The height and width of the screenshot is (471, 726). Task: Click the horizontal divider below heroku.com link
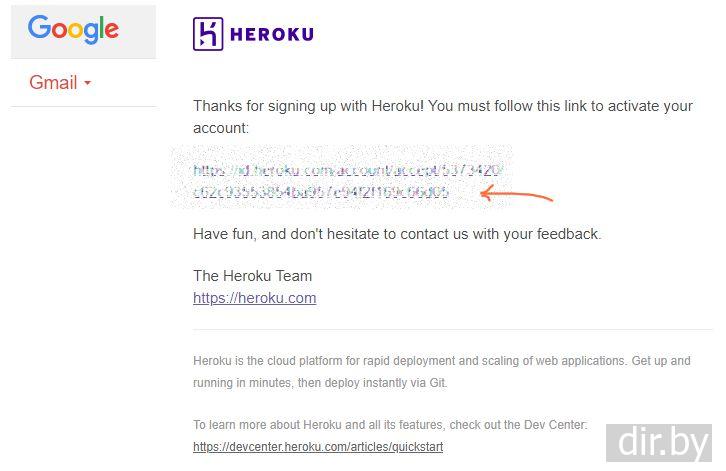pyautogui.click(x=452, y=330)
